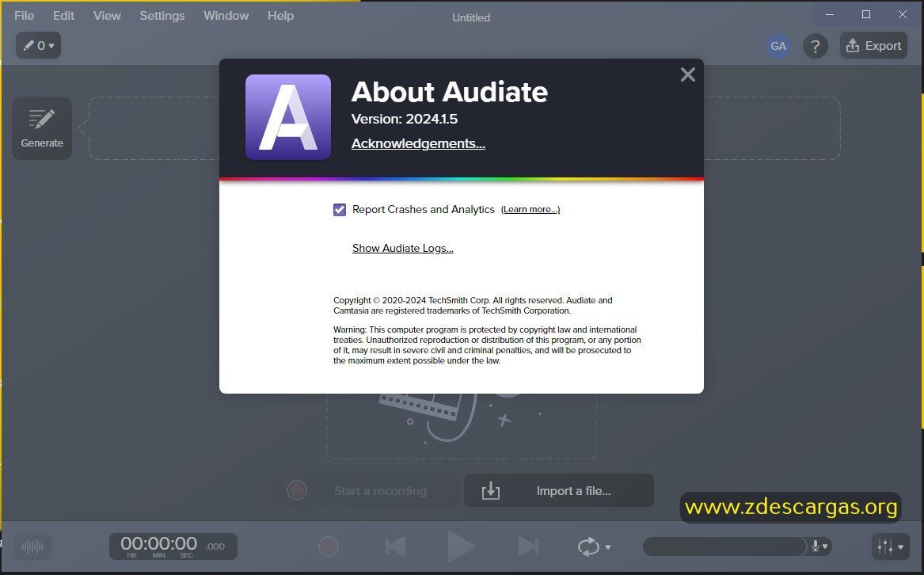Toggle the loop playback icon
This screenshot has height=575, width=924.
(588, 546)
